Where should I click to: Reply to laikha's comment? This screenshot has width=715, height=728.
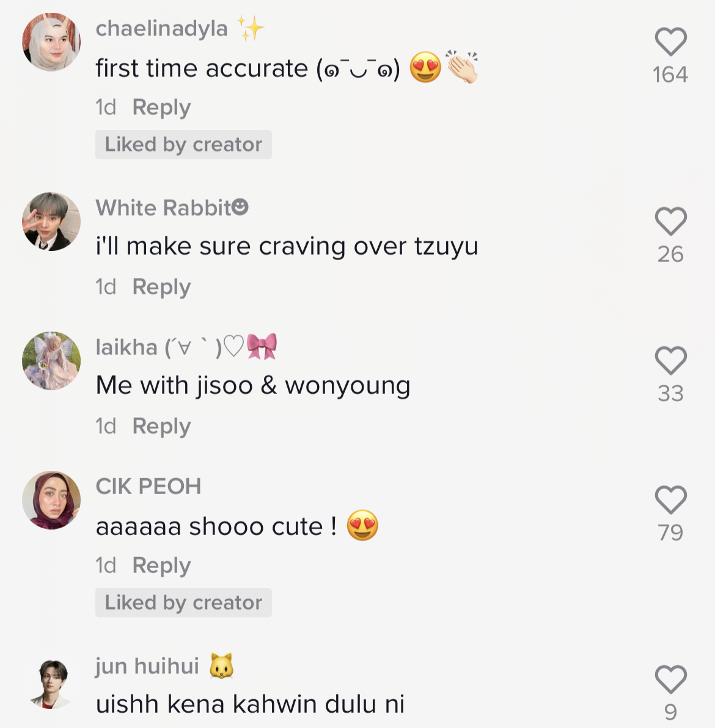pos(161,426)
